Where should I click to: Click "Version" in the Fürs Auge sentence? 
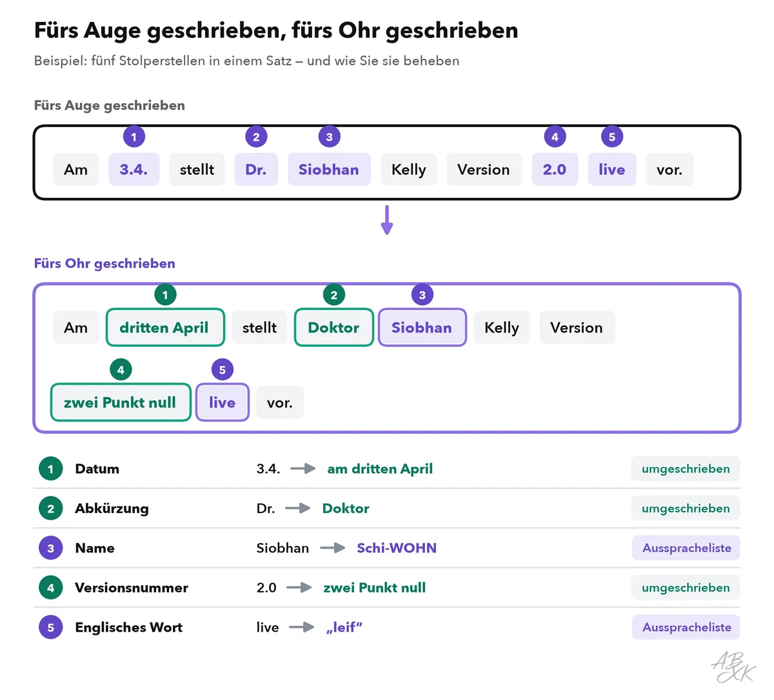click(x=484, y=170)
